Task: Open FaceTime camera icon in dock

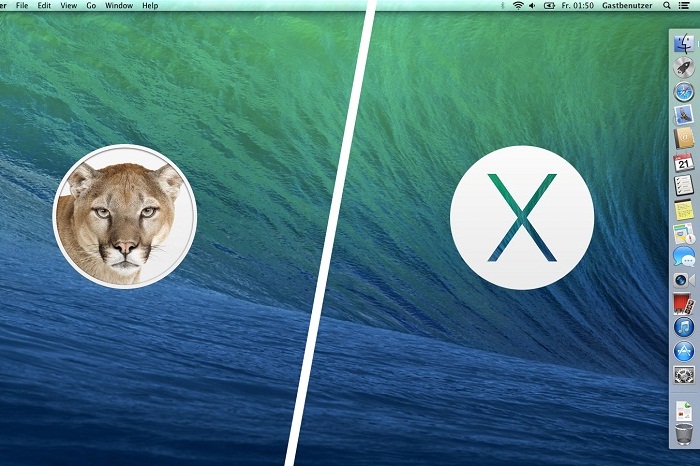Action: pyautogui.click(x=684, y=280)
